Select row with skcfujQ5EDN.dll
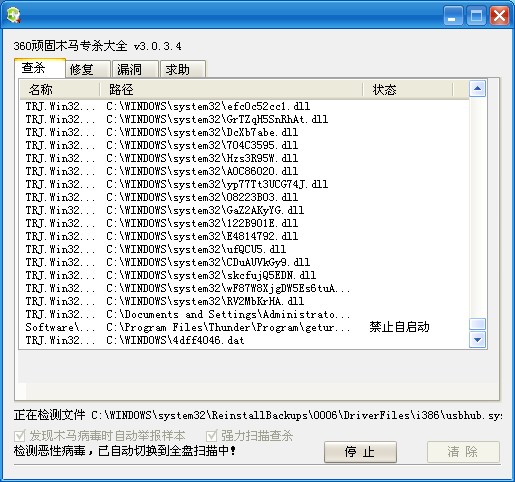Image resolution: width=515 pixels, height=482 pixels. click(244, 275)
